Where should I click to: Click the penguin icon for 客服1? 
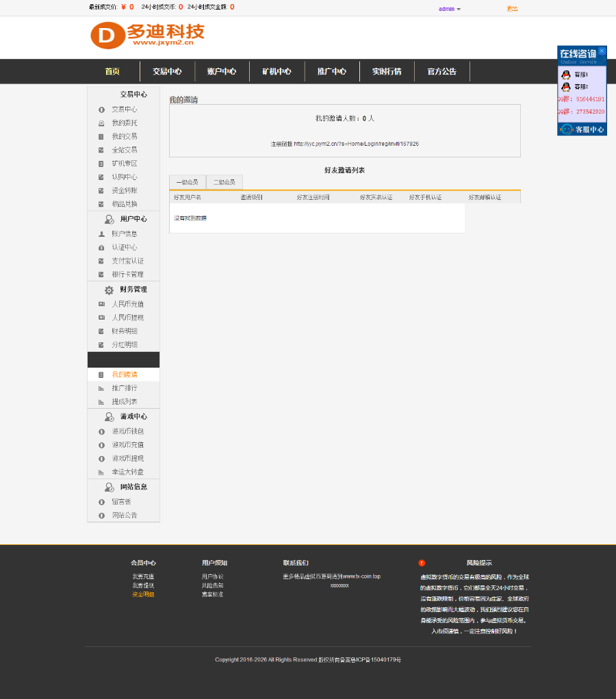pyautogui.click(x=566, y=75)
